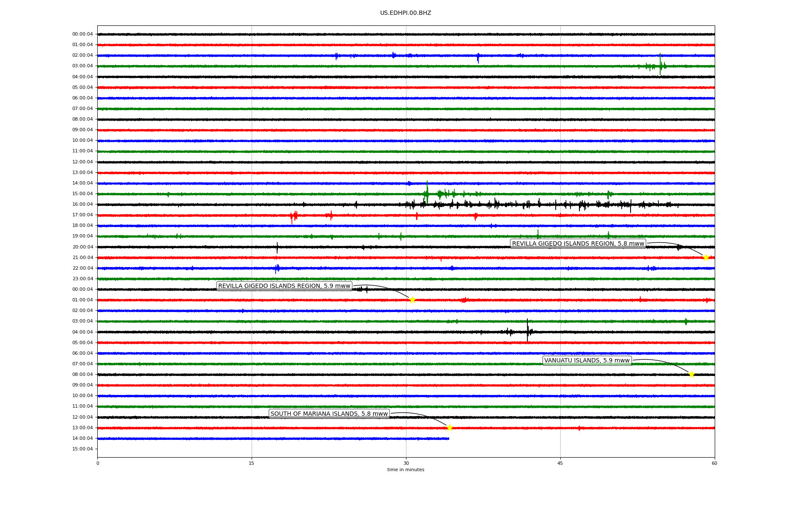The image size is (812, 508).
Task: Click the 45 tick label on x-axis
Action: (560, 463)
